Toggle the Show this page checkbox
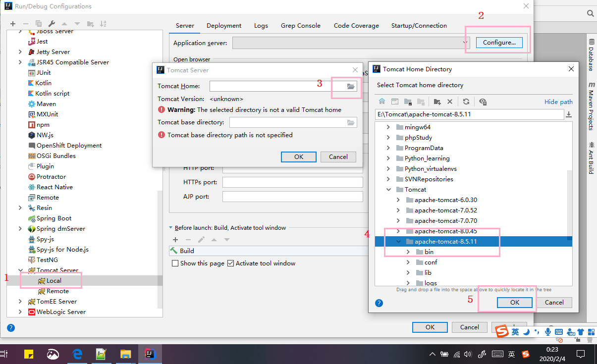597x364 pixels. [x=175, y=263]
